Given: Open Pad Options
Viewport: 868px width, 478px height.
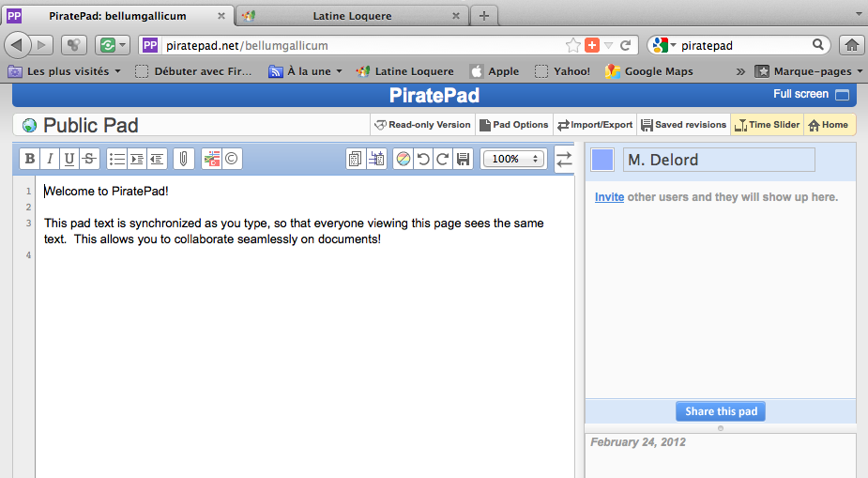Looking at the screenshot, I should (514, 125).
